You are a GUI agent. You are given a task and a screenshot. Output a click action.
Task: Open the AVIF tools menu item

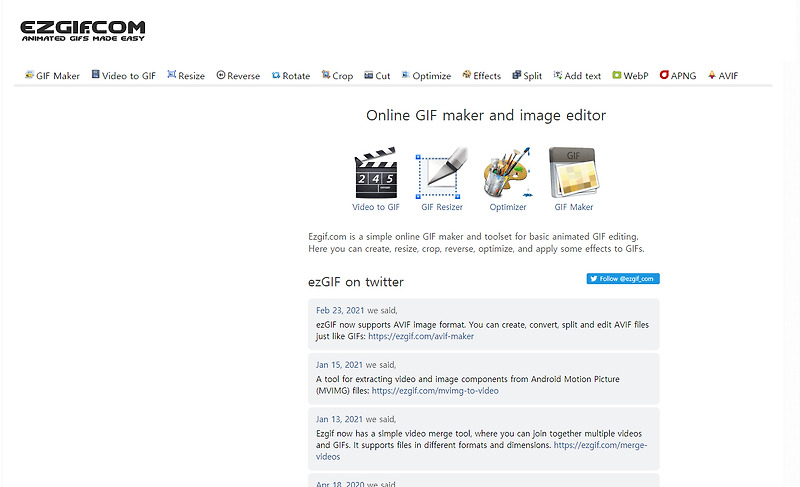(723, 75)
